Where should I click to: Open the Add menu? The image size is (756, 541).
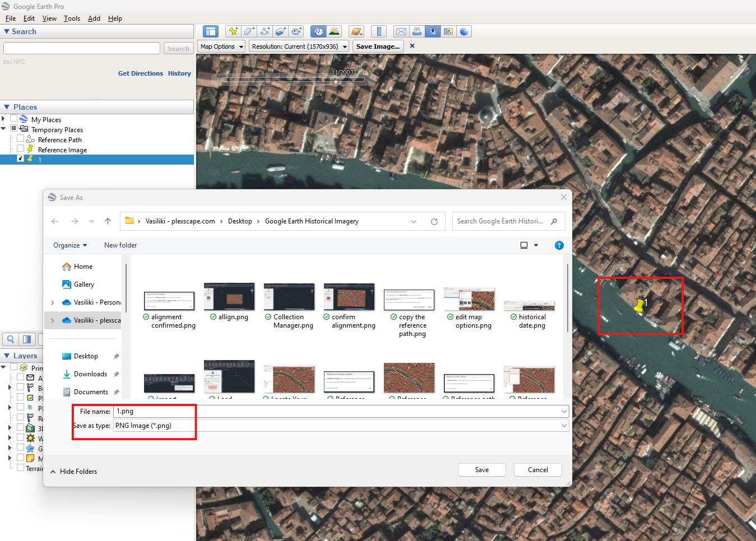point(94,18)
